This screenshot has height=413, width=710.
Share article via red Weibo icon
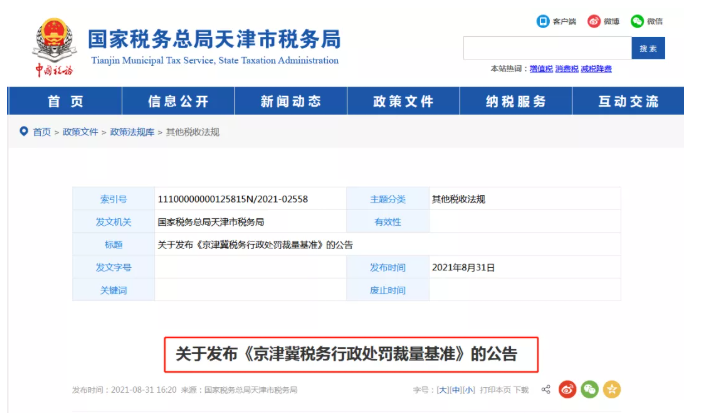coord(567,389)
